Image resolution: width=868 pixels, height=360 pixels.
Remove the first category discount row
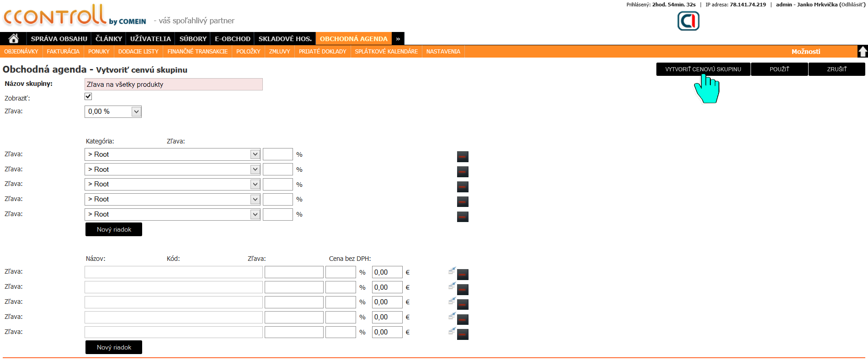pyautogui.click(x=463, y=157)
